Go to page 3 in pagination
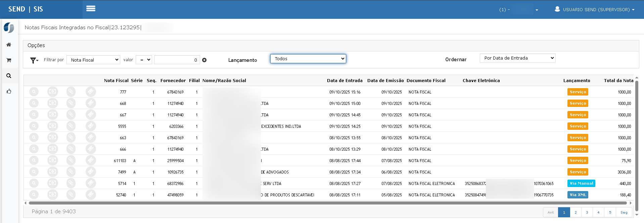The width and height of the screenshot is (644, 223). click(x=587, y=212)
